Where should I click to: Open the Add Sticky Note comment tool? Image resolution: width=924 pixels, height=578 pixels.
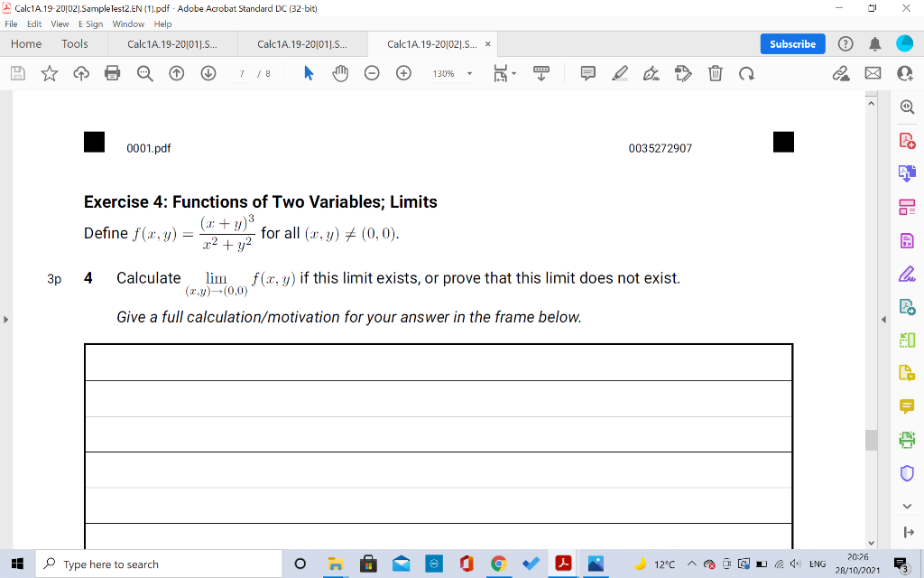click(587, 73)
